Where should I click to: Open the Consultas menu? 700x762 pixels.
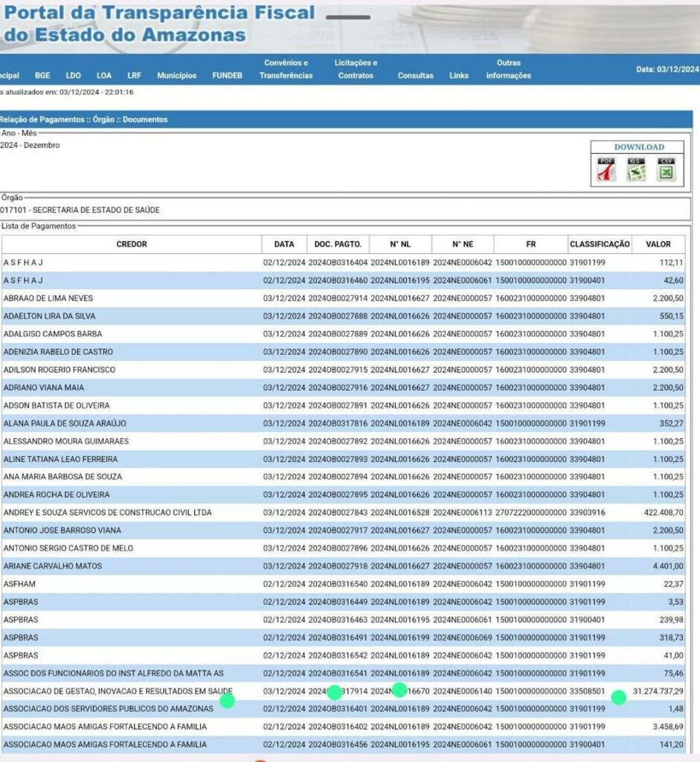[x=415, y=75]
